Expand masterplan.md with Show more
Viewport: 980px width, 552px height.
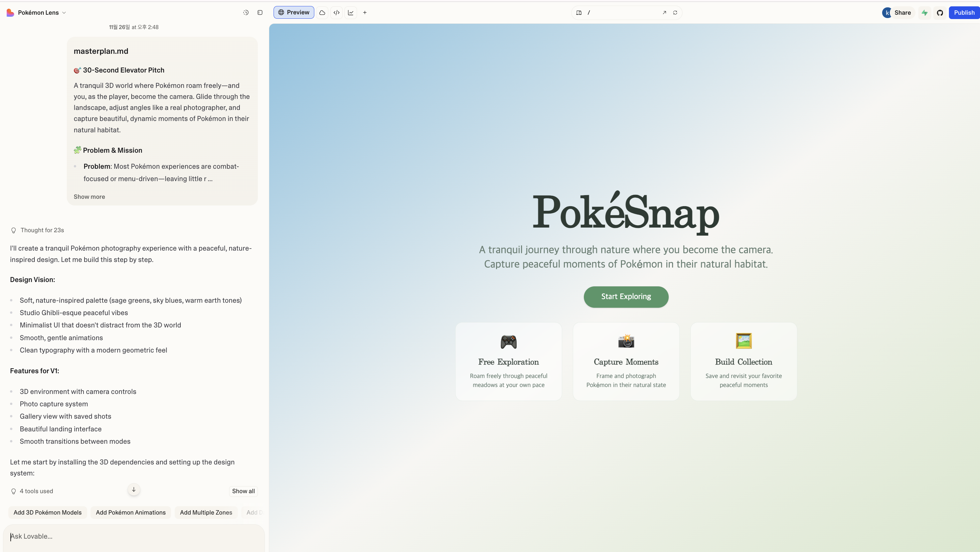tap(89, 196)
